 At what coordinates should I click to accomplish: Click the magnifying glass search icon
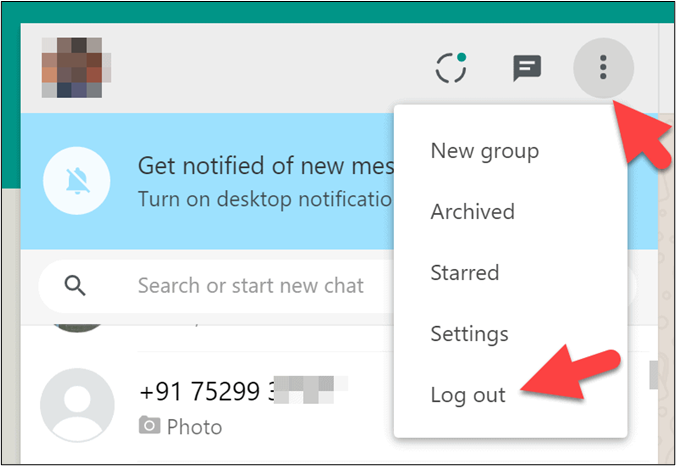[75, 286]
